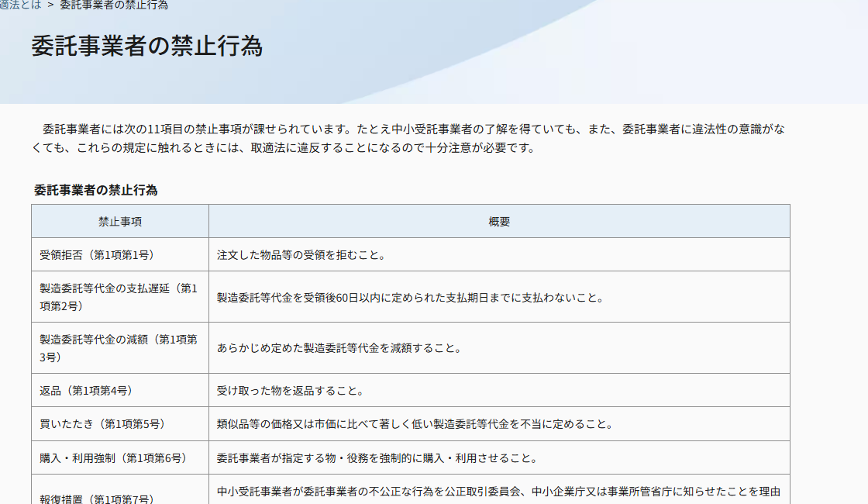Click the 禁止事項 column header

120,222
